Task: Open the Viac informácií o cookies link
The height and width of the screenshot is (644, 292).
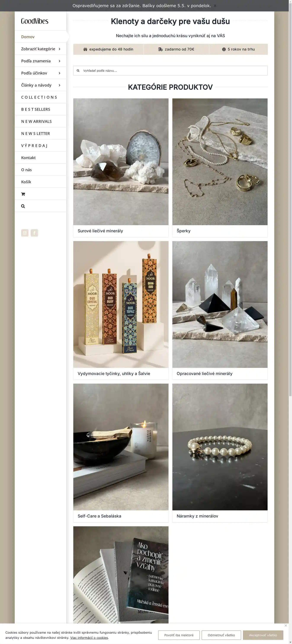Action: click(x=89, y=638)
